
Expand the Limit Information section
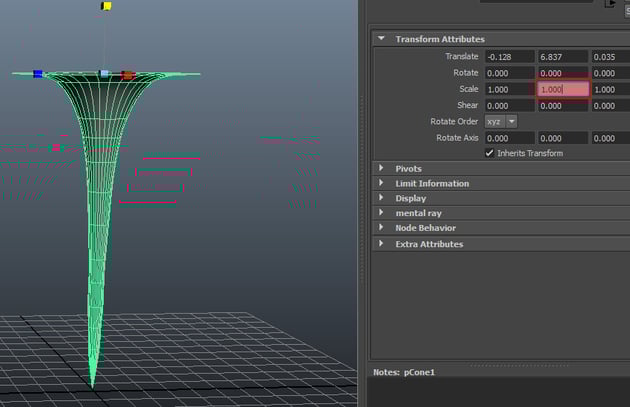(x=381, y=184)
